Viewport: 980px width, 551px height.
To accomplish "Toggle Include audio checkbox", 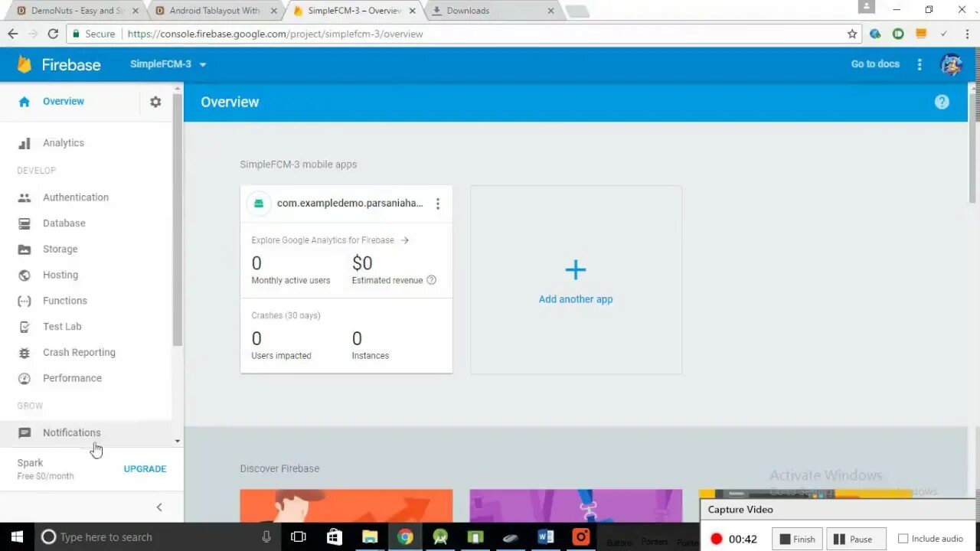I will pyautogui.click(x=903, y=539).
